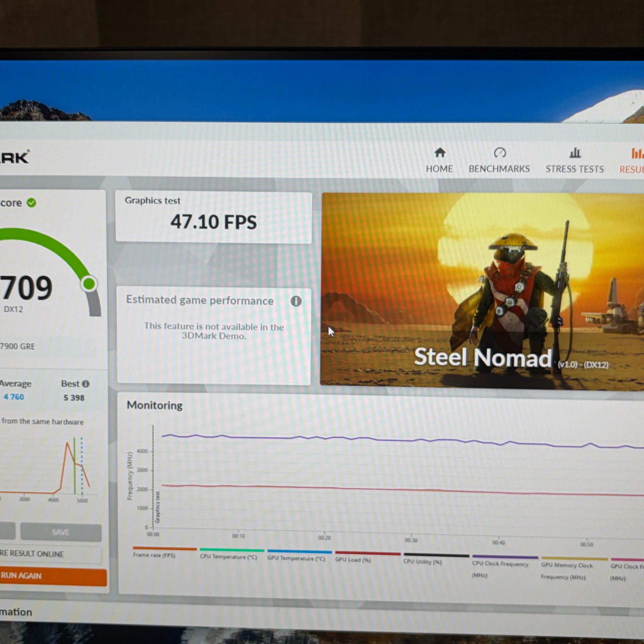Click the info icon next to Best
The image size is (644, 644).
pyautogui.click(x=86, y=384)
